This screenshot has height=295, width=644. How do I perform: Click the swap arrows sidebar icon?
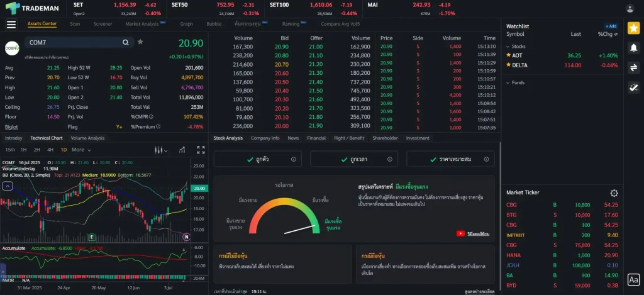pos(633,67)
